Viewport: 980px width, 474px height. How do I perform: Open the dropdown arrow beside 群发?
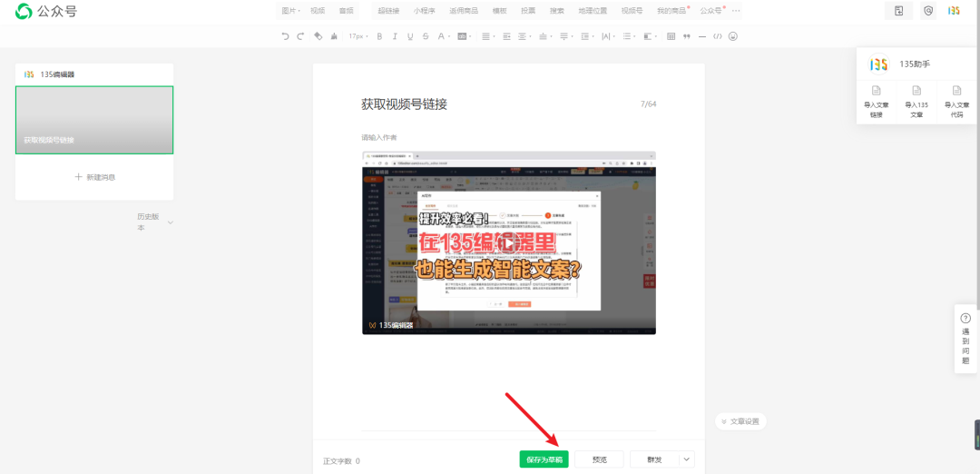tap(687, 459)
